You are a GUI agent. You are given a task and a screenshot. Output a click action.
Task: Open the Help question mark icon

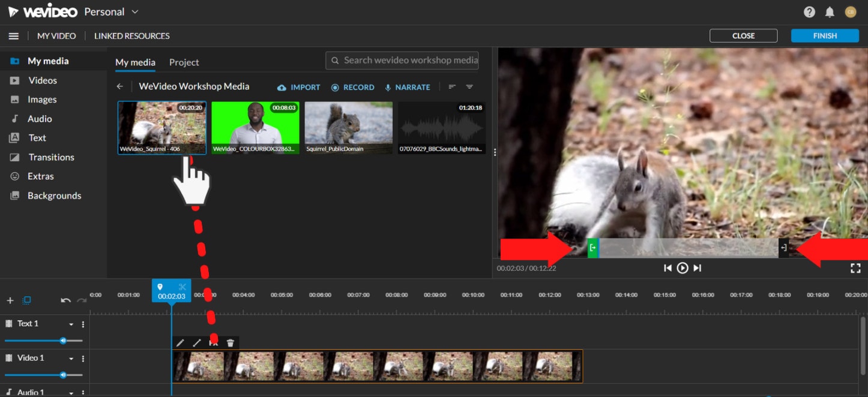[809, 12]
